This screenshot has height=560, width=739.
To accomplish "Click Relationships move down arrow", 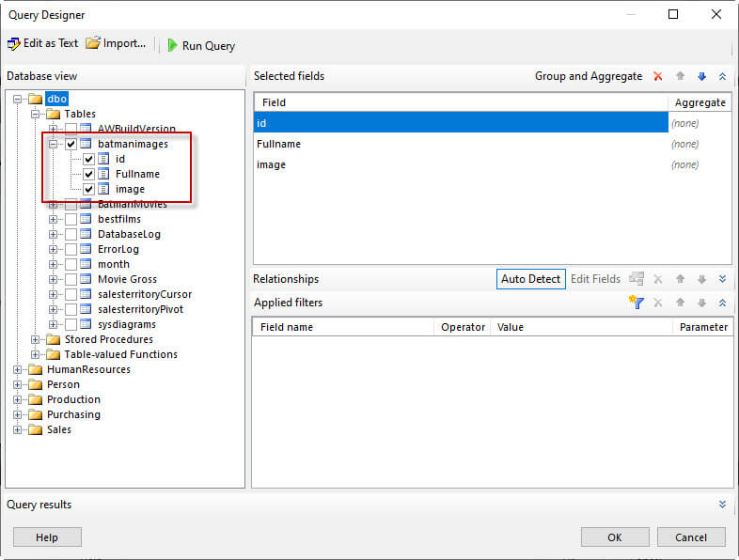I will coord(701,279).
